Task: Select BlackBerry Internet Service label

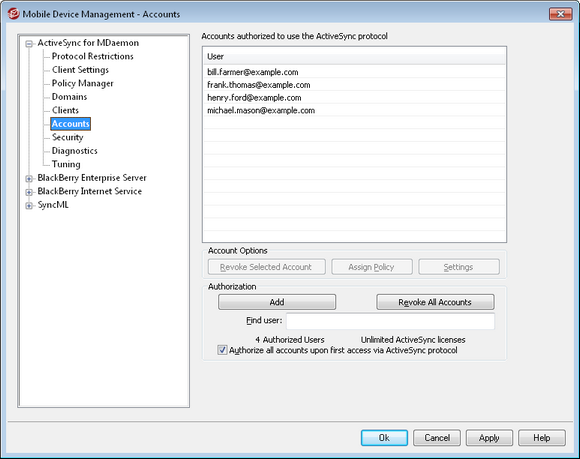Action: [90, 191]
